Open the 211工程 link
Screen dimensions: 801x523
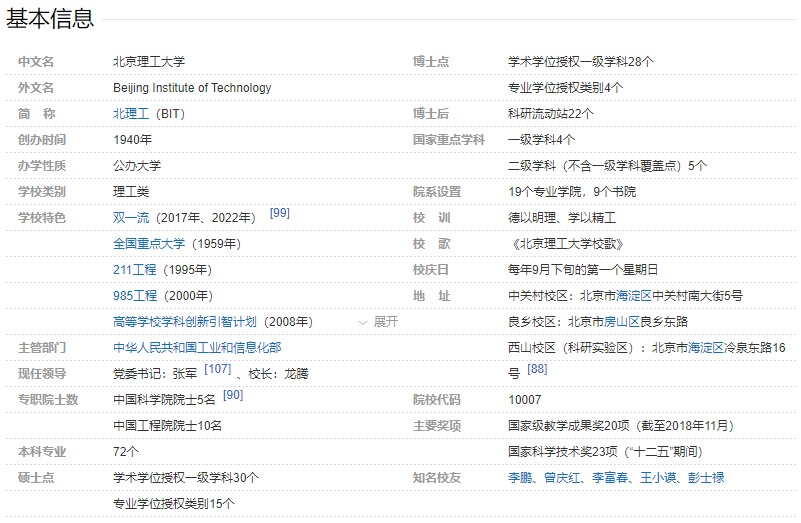(135, 270)
